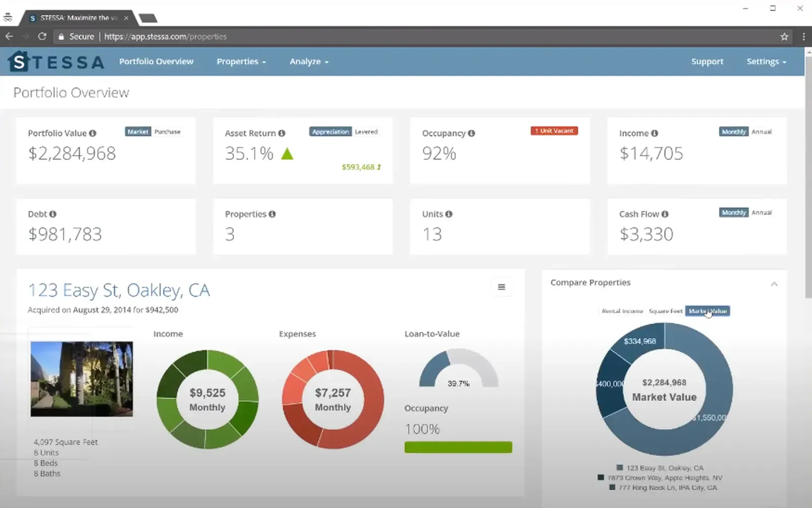
Task: Click the 1 Unit Vacant badge
Action: (554, 131)
